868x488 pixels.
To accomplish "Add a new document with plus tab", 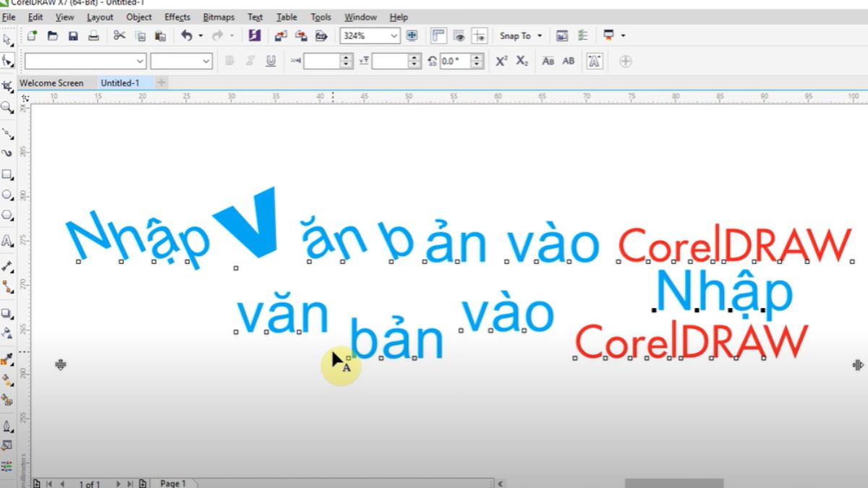I will pyautogui.click(x=161, y=83).
